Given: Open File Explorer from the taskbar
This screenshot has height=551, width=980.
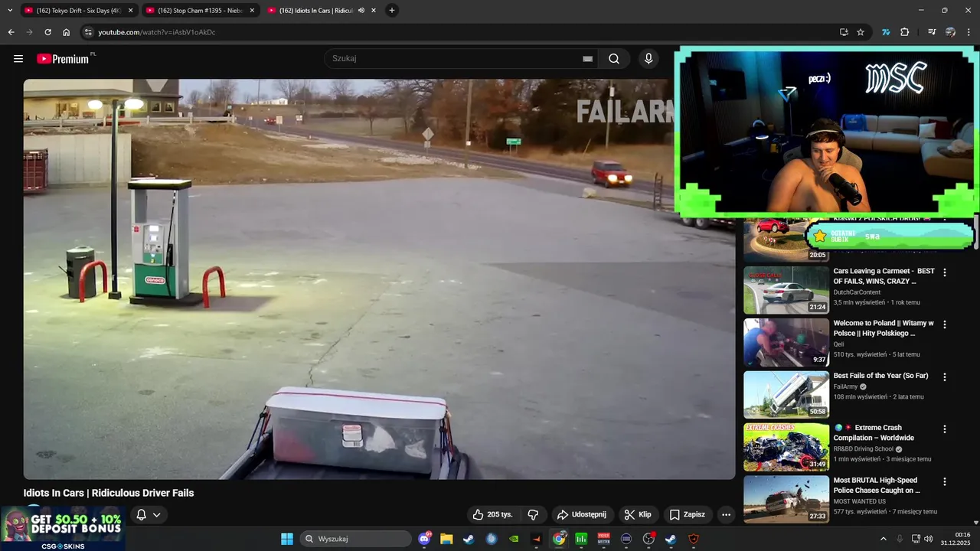Looking at the screenshot, I should coord(446,539).
